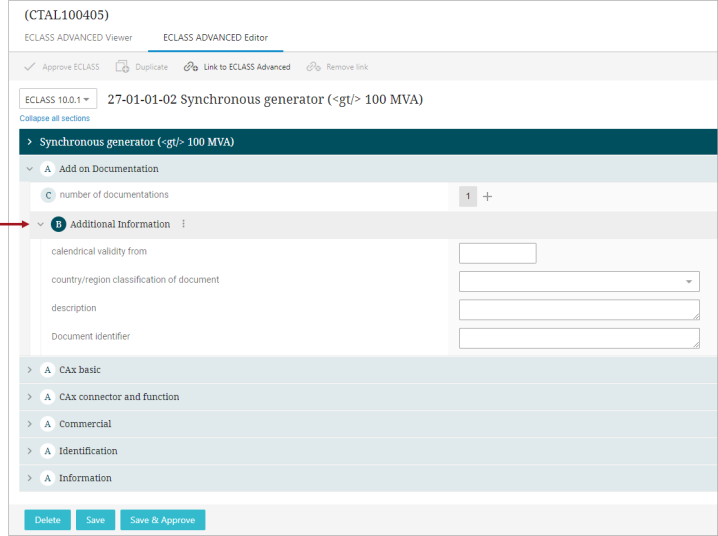Image resolution: width=718 pixels, height=536 pixels.
Task: Click the 'calendrical validity from' label
Action: pos(99,251)
